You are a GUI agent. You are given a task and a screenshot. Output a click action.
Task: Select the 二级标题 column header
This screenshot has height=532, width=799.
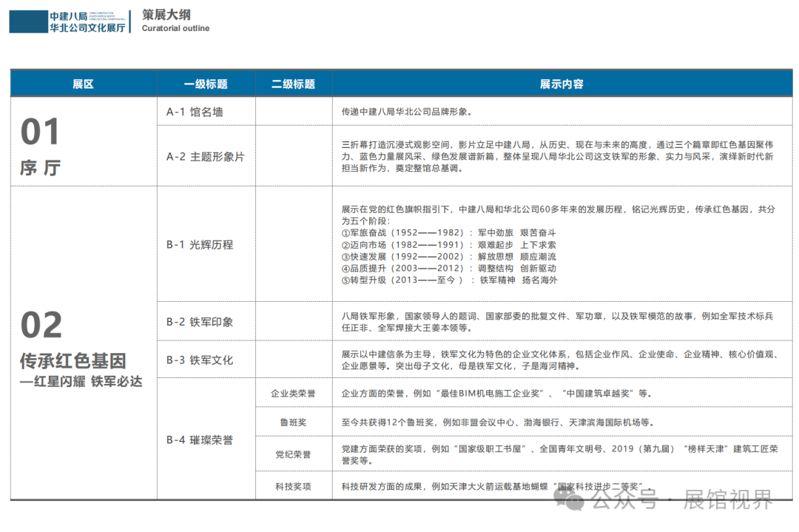click(293, 84)
